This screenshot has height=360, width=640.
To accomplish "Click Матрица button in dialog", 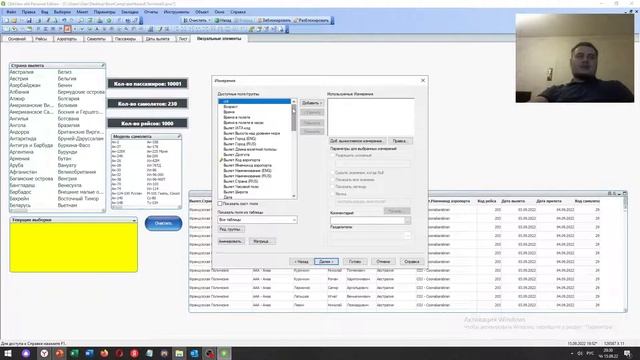I will click(261, 241).
